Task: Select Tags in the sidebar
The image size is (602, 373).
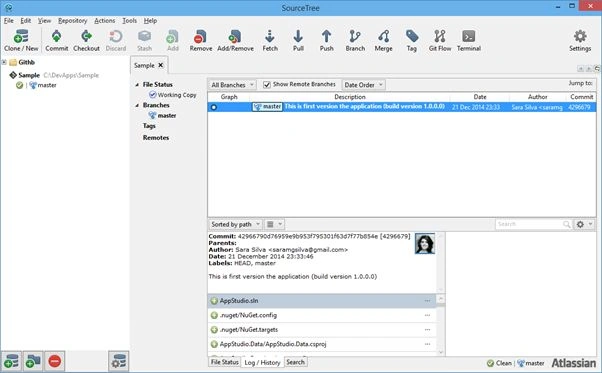Action: pos(149,126)
